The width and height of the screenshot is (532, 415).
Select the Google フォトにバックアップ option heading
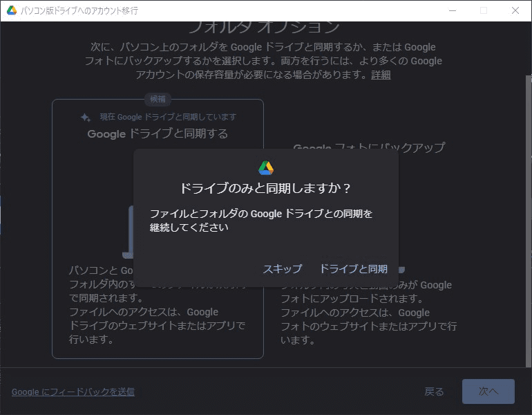click(369, 147)
